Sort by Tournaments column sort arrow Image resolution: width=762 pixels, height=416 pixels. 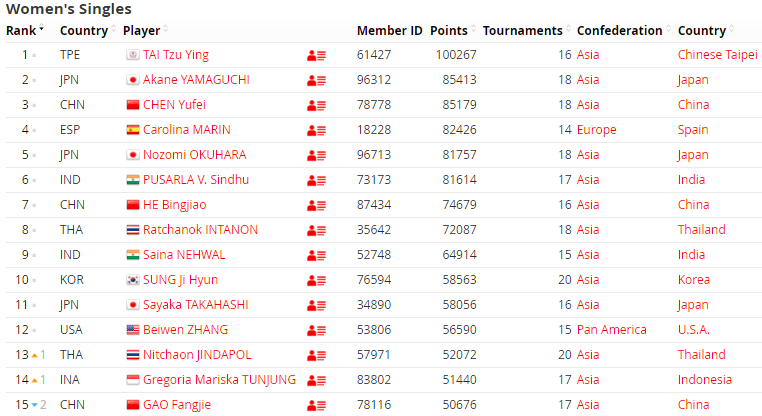pyautogui.click(x=568, y=28)
